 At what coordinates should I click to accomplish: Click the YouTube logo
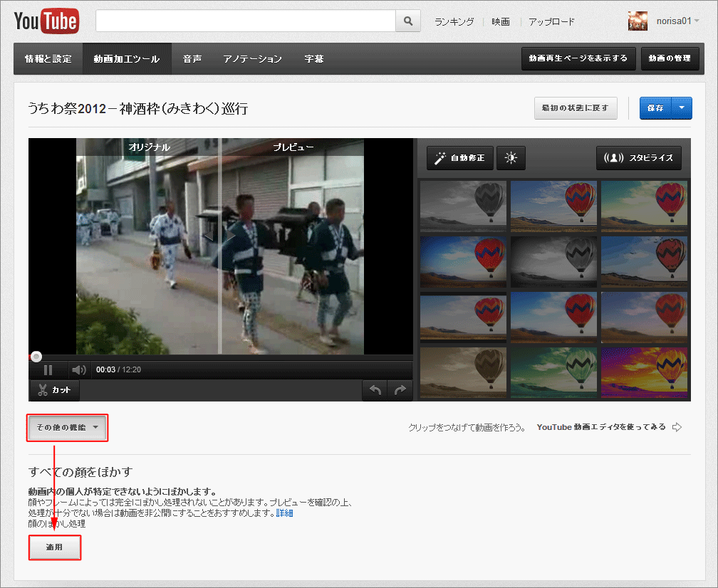tap(46, 21)
